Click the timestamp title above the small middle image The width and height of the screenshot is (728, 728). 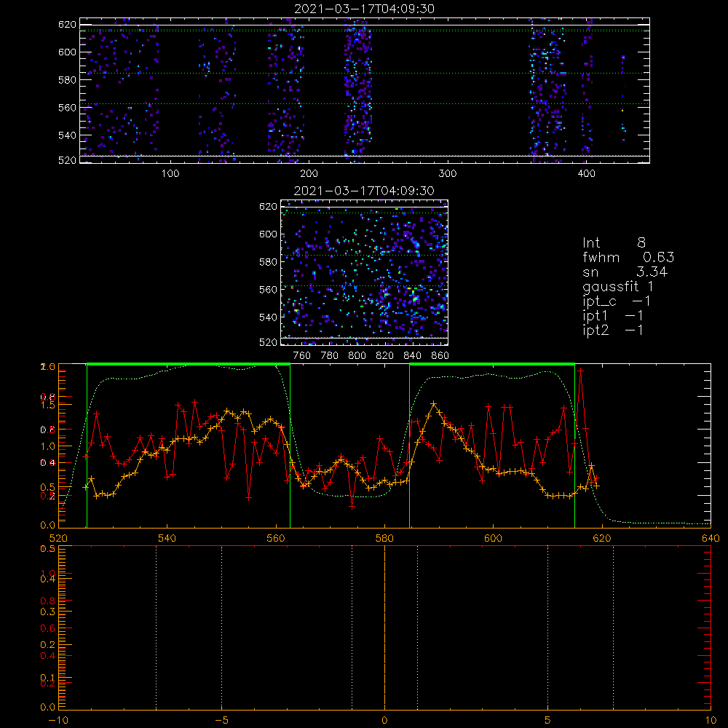[x=364, y=191]
